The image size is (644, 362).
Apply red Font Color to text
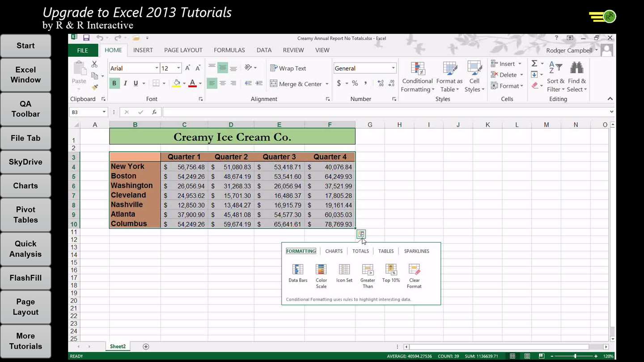(192, 83)
